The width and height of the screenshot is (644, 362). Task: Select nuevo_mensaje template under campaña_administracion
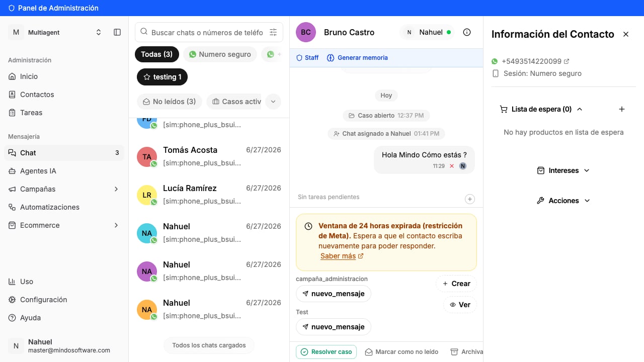pyautogui.click(x=334, y=294)
